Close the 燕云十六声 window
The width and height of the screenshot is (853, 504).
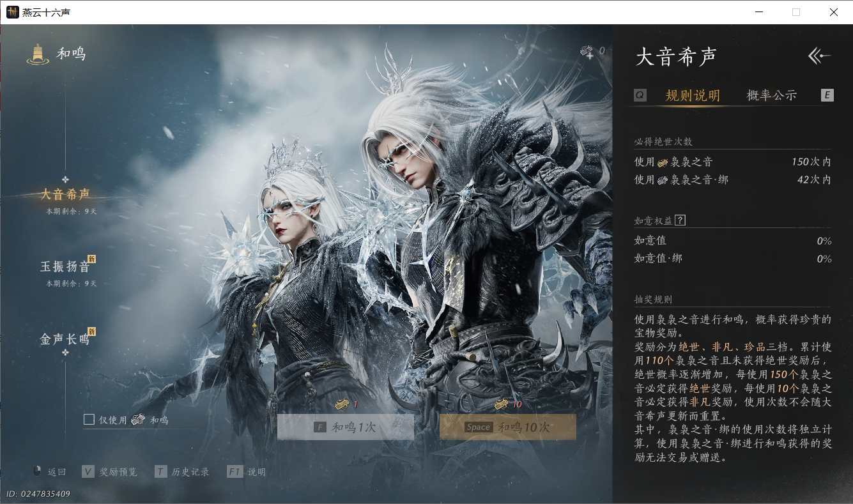[834, 12]
